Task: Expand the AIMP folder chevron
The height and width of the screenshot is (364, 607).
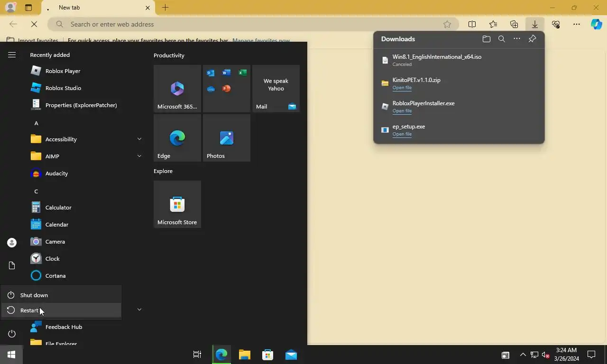Action: click(139, 156)
